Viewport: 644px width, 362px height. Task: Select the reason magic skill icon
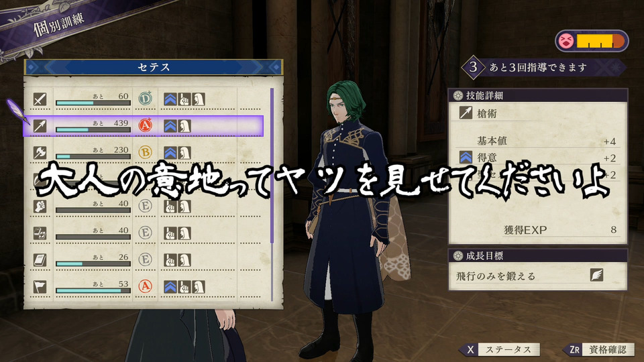(40, 233)
